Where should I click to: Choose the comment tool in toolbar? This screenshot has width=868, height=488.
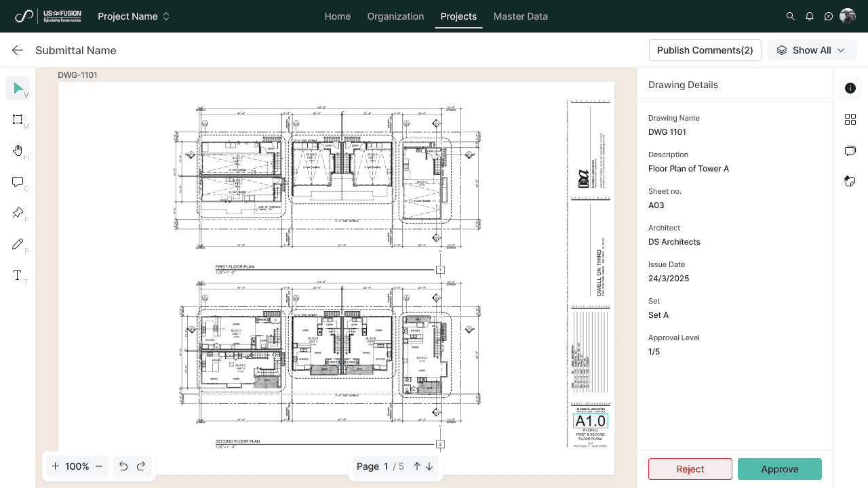point(18,182)
